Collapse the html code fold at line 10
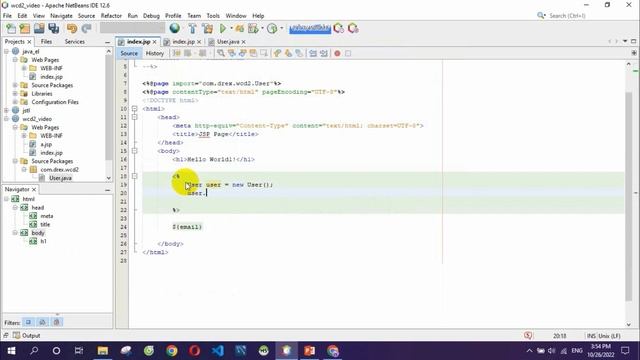 pyautogui.click(x=135, y=109)
